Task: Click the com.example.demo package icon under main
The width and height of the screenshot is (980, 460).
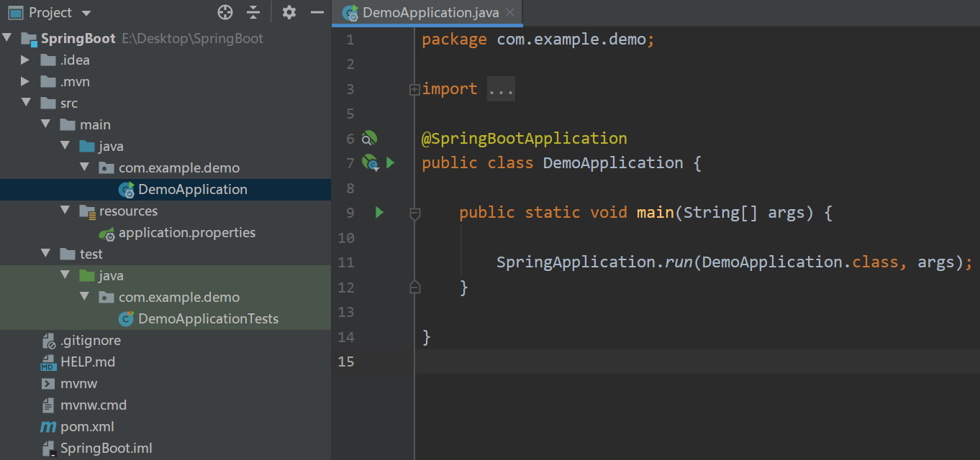Action: point(106,167)
